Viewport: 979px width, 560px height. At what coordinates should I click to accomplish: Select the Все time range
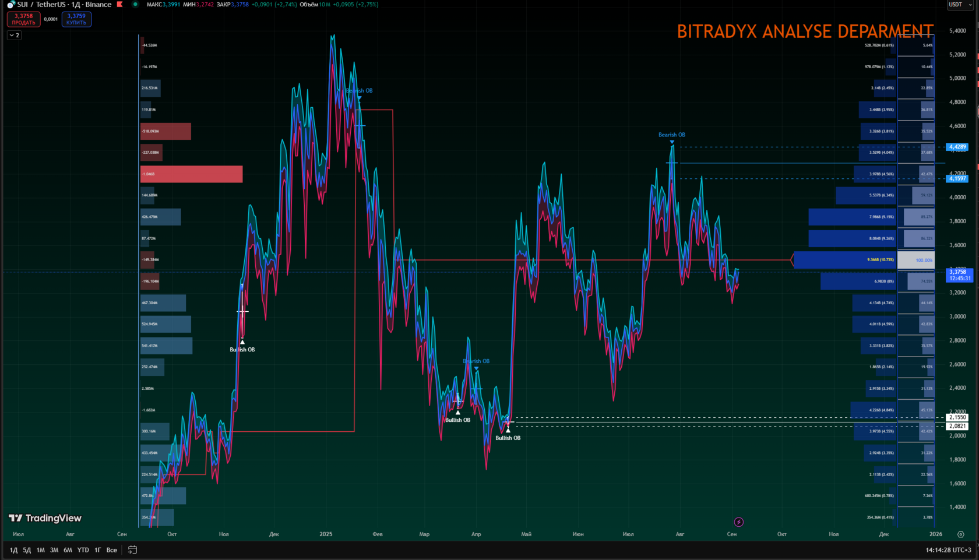[x=111, y=550]
